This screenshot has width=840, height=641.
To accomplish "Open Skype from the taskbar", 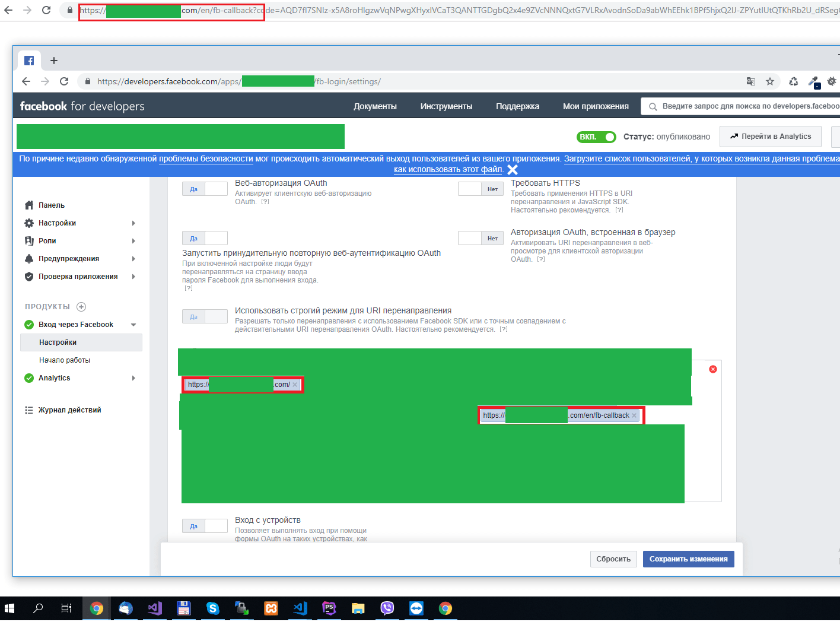I will 212,608.
